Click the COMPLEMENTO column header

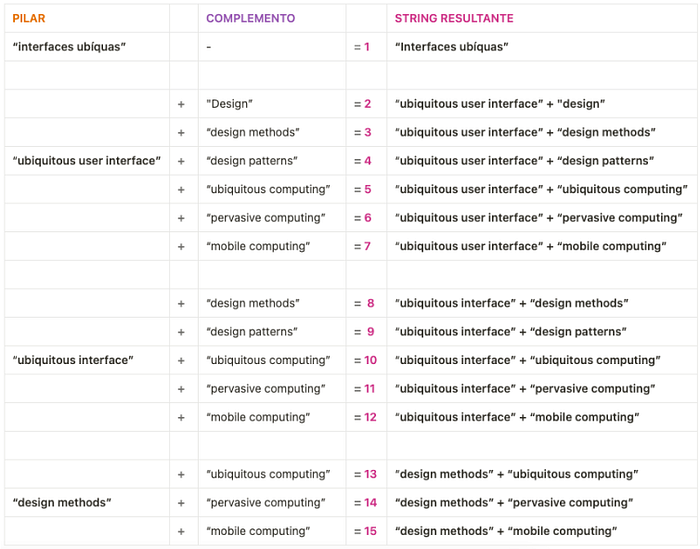pos(250,18)
